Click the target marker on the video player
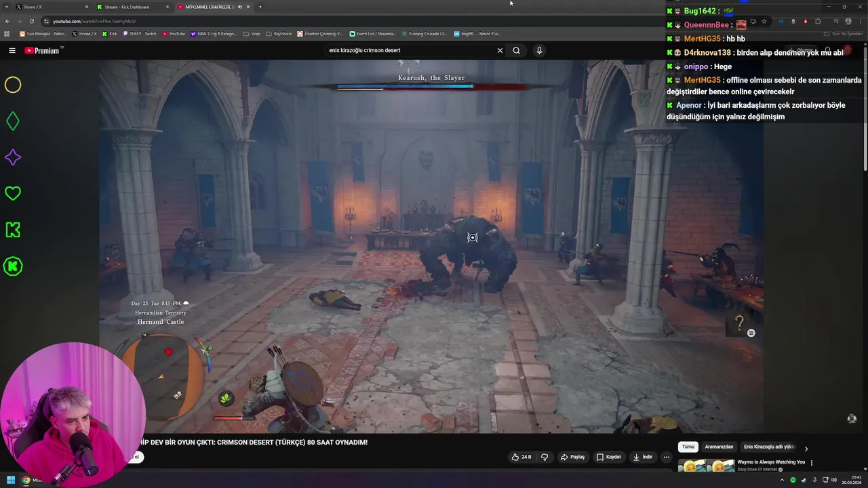868x488 pixels. click(x=473, y=237)
